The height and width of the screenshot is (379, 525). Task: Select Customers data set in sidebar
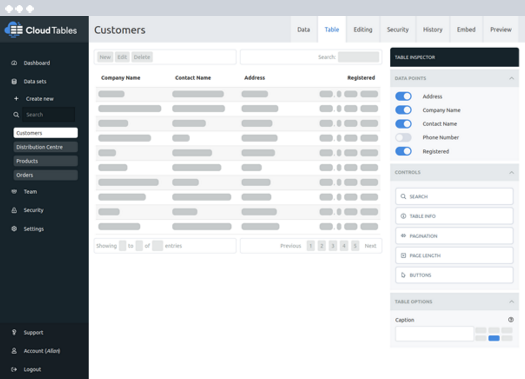46,133
